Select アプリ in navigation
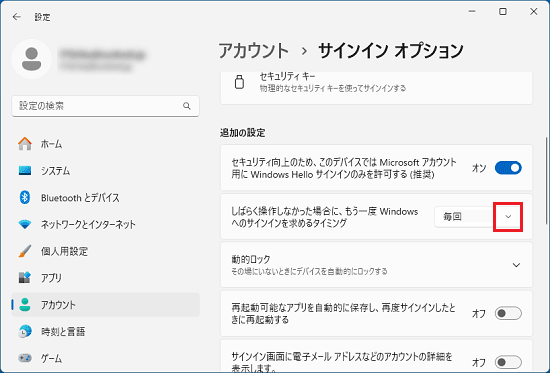This screenshot has height=373, width=550. pos(105,278)
